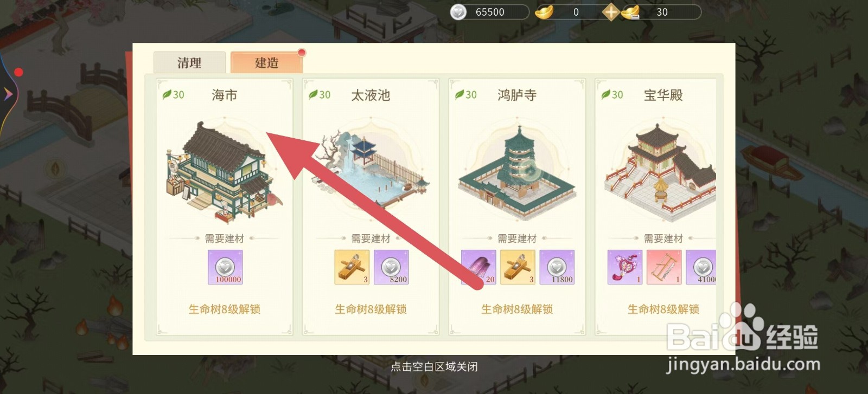Tap the 8200 silver coin material icon
Viewport: 868px width, 394px height.
(391, 267)
